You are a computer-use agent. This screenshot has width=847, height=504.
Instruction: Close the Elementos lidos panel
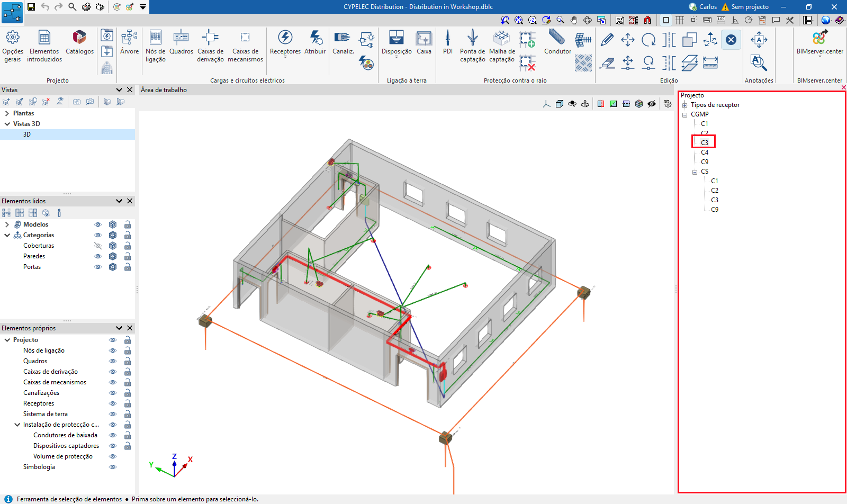click(x=130, y=201)
